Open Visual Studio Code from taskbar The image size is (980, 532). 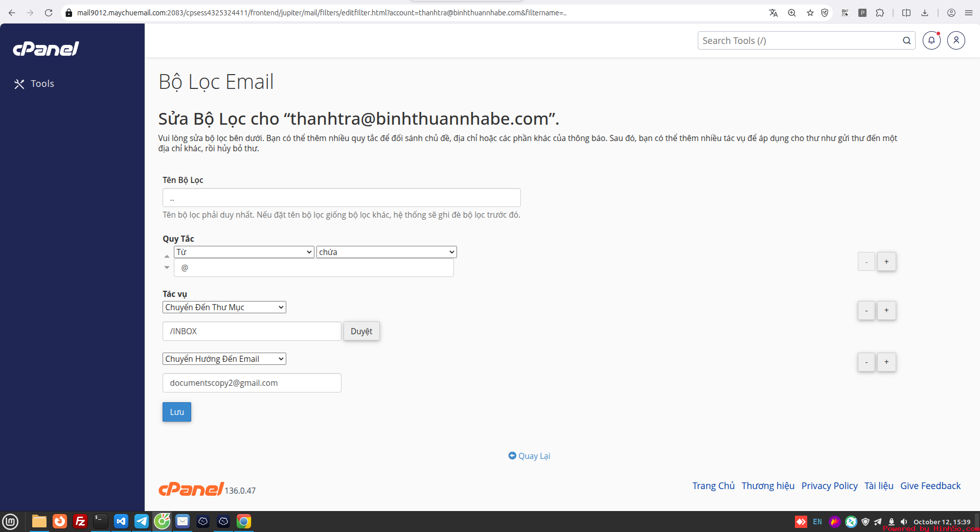tap(121, 521)
